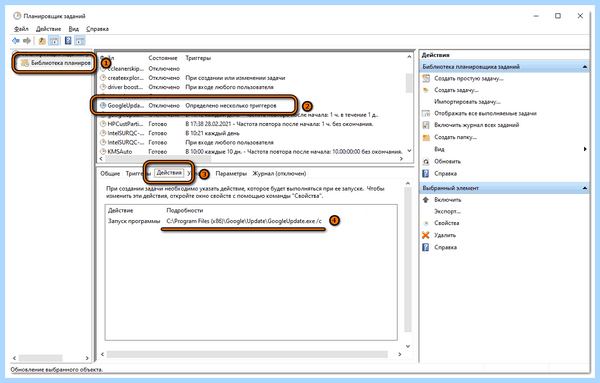This screenshot has width=600, height=383.
Task: Click the clock icon of the GoogleUpda... task
Action: click(103, 106)
